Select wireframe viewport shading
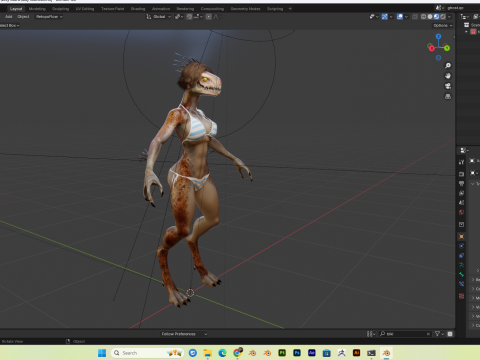The height and width of the screenshot is (360, 480). coord(423,17)
